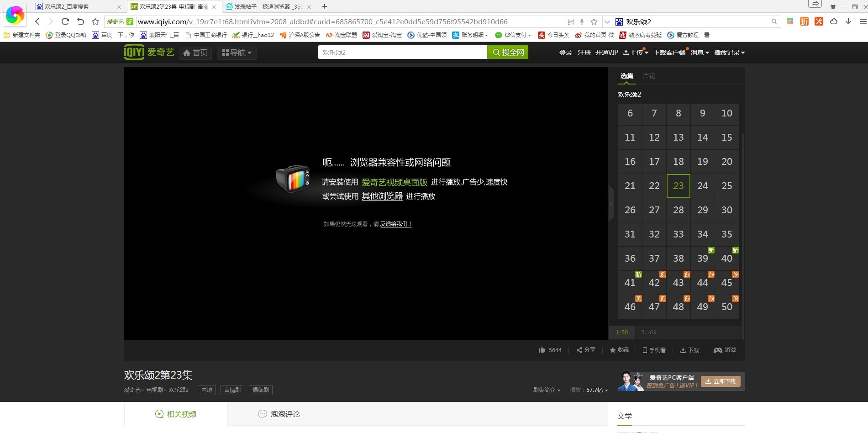868x433 pixels.
Task: Click the green 搜全网 search button
Action: 508,53
